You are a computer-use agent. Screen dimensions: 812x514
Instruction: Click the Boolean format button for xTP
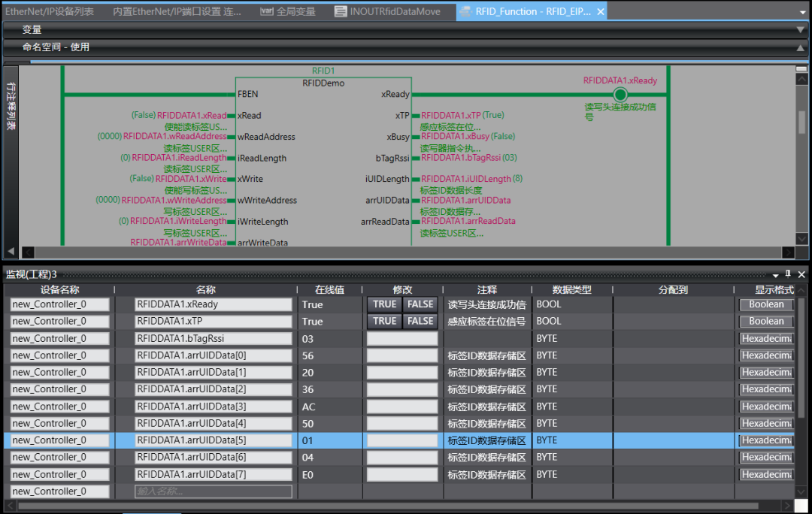pos(766,321)
